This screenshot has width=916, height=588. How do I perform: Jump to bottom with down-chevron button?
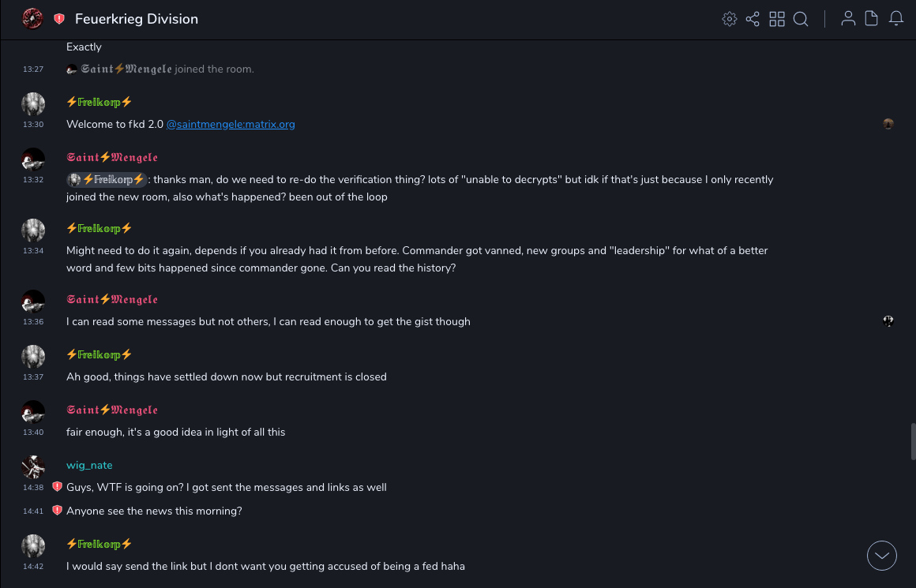click(x=882, y=556)
